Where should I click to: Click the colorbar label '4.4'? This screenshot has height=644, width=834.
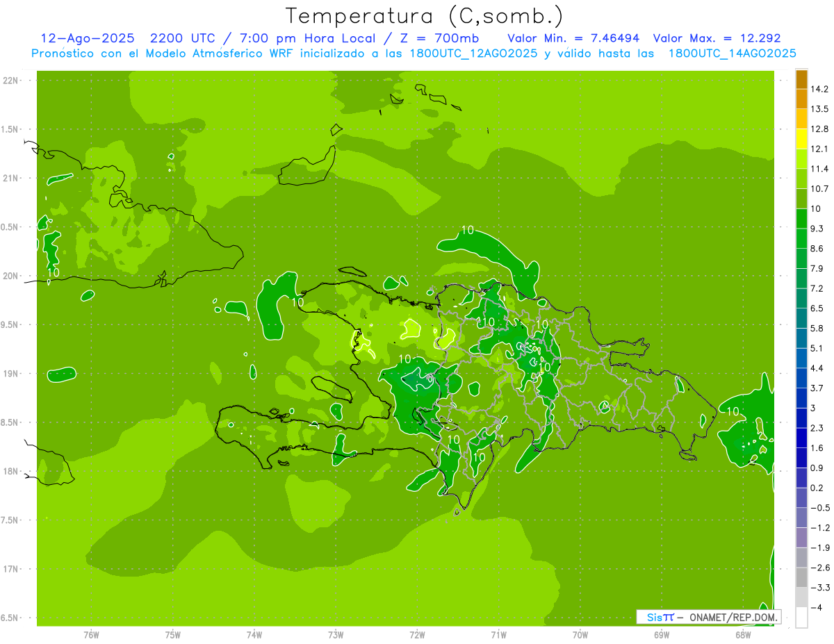[817, 368]
